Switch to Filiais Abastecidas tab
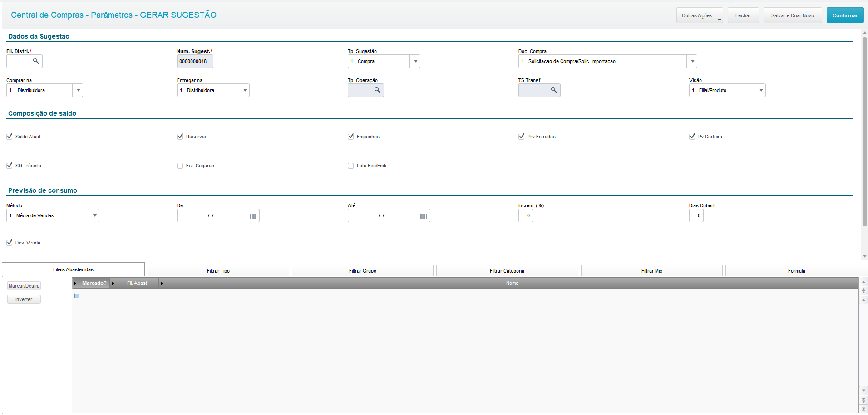Viewport: 868px width, 415px height. (x=73, y=269)
